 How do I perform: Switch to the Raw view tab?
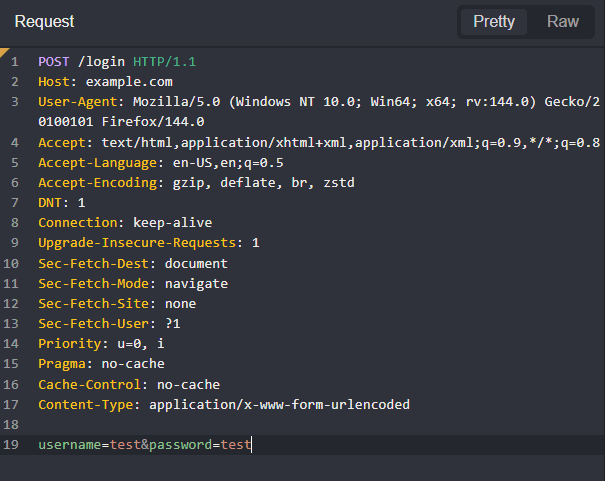[563, 22]
